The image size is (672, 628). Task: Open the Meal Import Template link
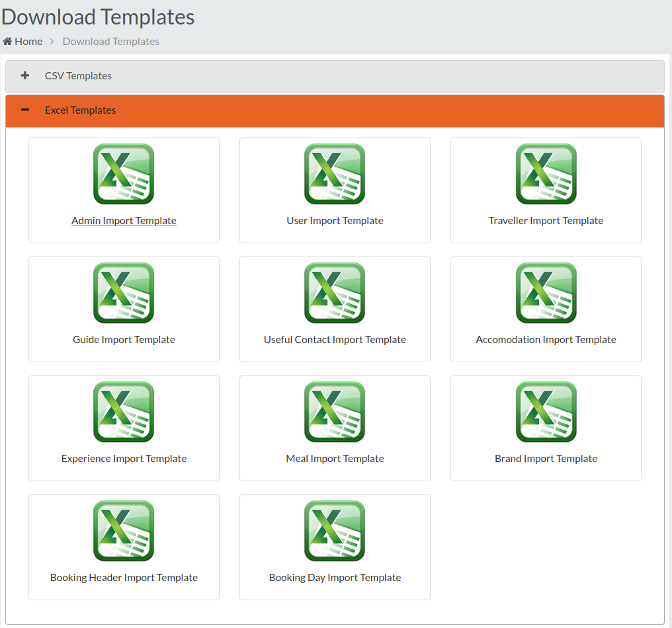tap(335, 459)
